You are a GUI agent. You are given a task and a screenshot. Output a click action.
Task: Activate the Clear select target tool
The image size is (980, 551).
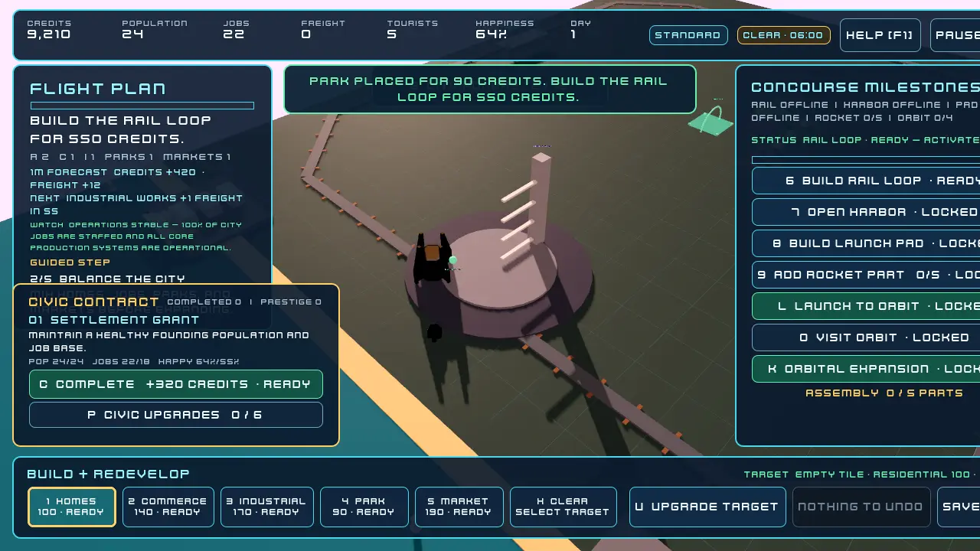click(x=563, y=507)
